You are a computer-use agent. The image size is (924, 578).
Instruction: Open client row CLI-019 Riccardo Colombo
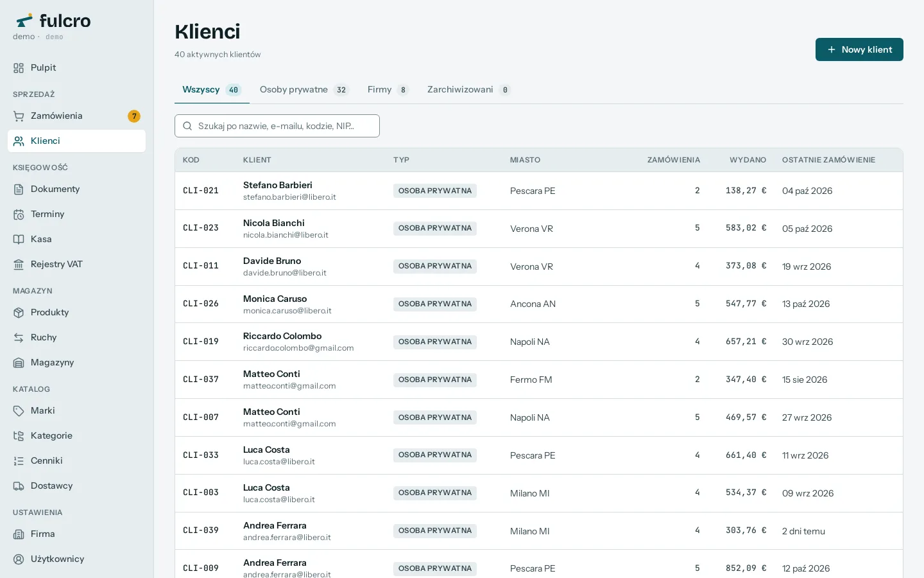[538, 342]
